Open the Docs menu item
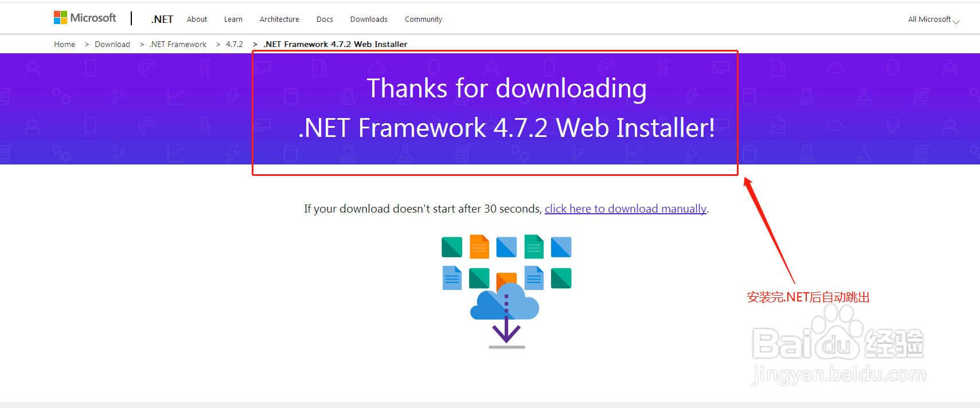The image size is (980, 408). tap(325, 19)
